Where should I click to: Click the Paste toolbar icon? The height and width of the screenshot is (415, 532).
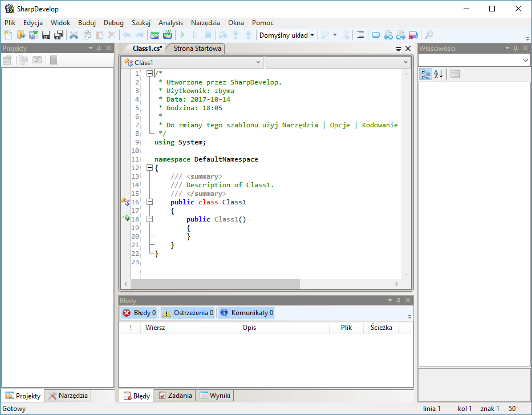click(x=99, y=35)
